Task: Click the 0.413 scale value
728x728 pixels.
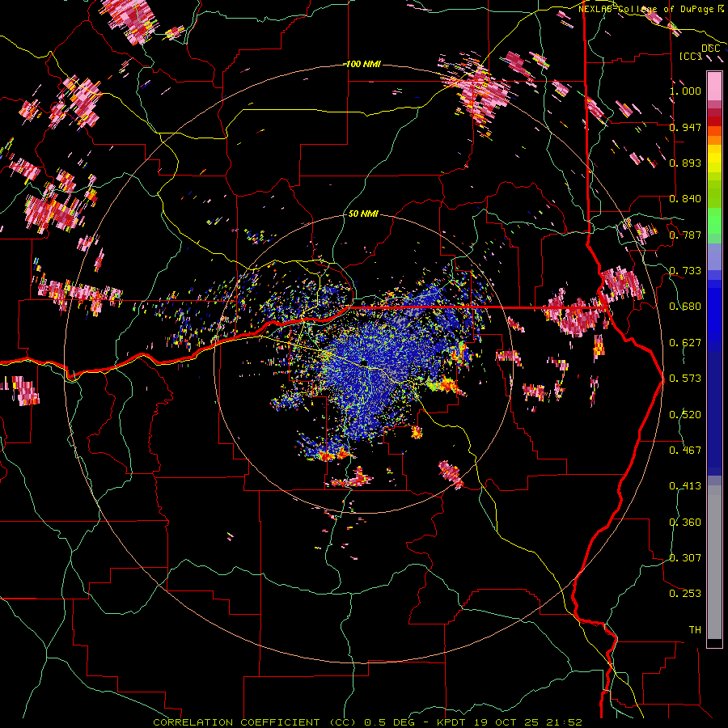Action: (x=685, y=486)
